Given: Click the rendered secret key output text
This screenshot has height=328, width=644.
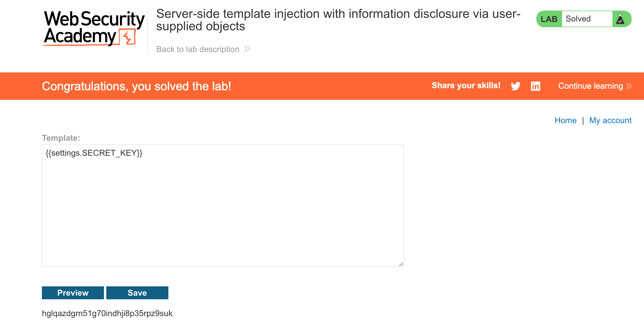Looking at the screenshot, I should coord(107,313).
